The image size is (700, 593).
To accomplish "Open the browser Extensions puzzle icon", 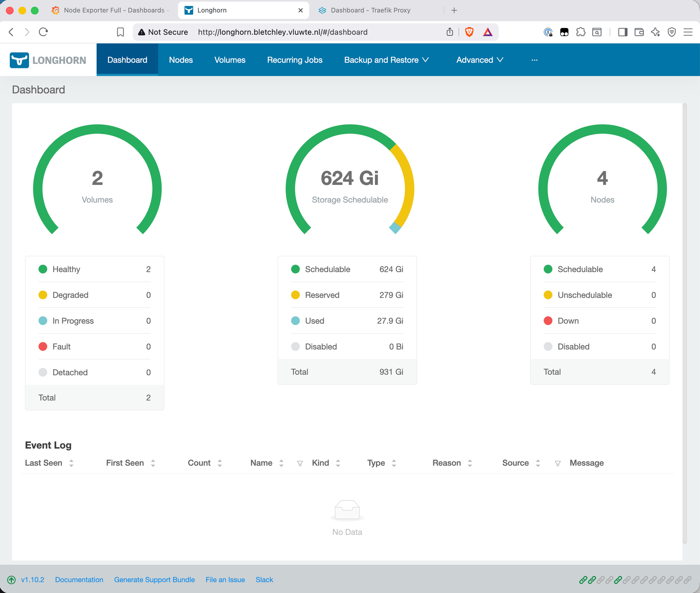I will tap(581, 32).
